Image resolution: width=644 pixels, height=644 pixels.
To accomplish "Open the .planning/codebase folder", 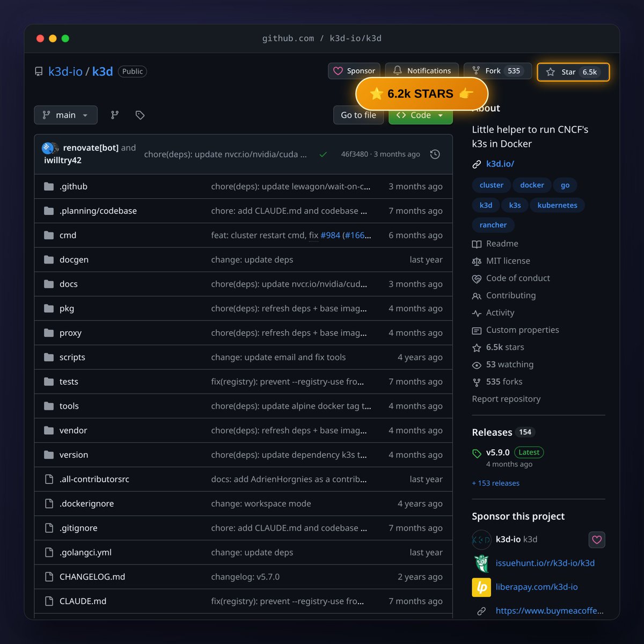I will (x=98, y=211).
